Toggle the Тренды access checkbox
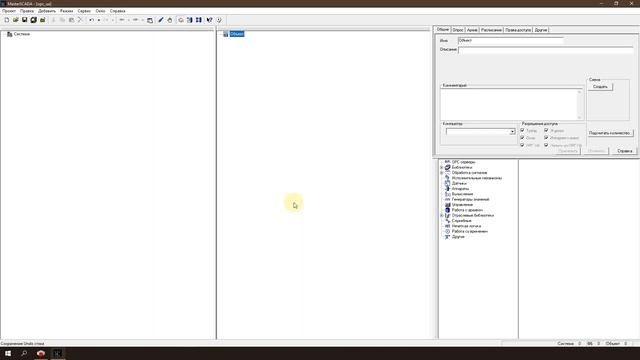The image size is (640, 360). pyautogui.click(x=522, y=130)
